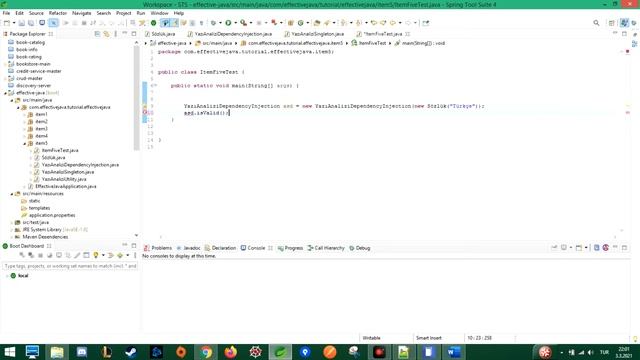Maximize the editor area
Screen dimensions: 640x360
[x=624, y=33]
